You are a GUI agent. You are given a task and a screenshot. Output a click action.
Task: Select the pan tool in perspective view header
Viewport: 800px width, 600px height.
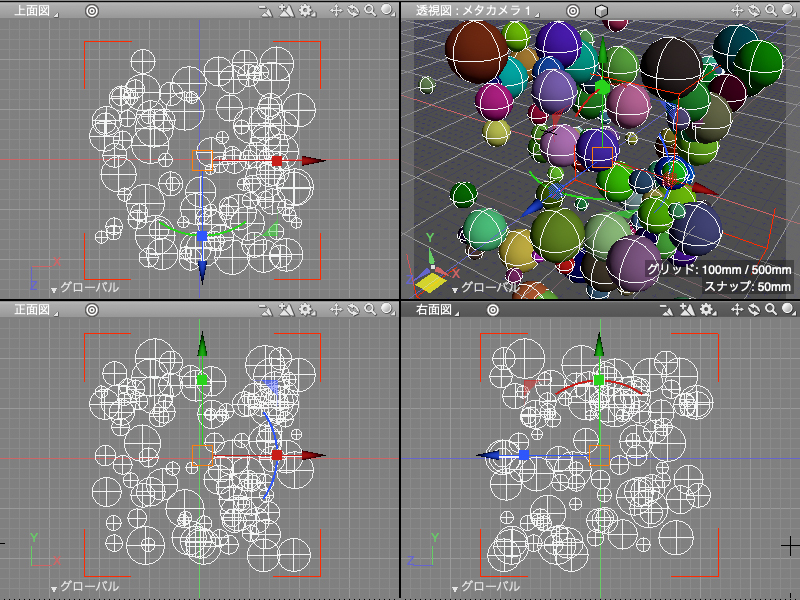click(x=737, y=11)
